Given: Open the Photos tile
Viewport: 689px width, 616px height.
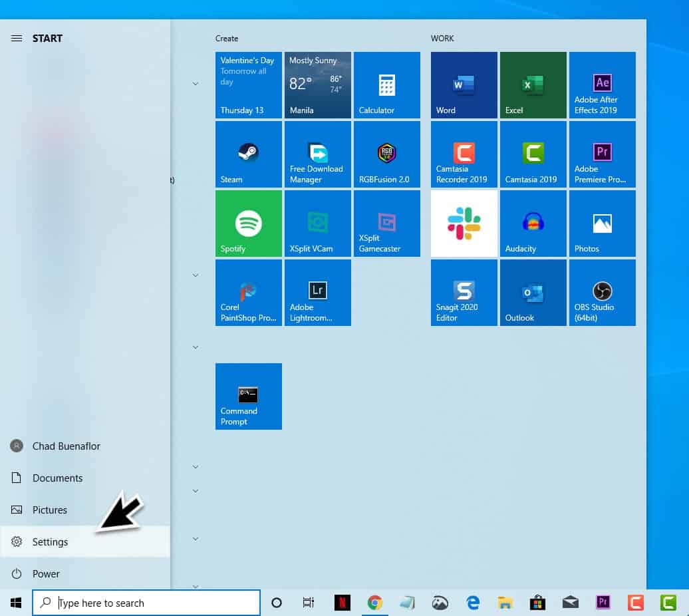Looking at the screenshot, I should [602, 224].
